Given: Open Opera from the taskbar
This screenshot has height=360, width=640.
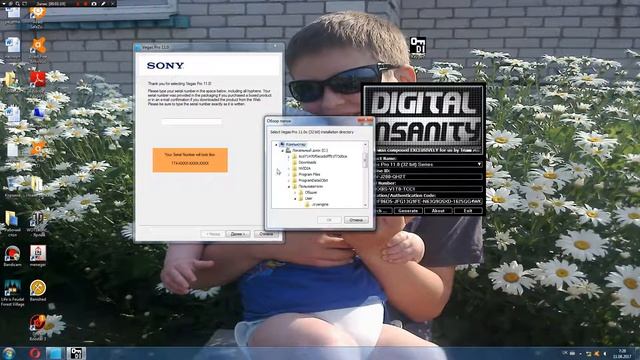Looking at the screenshot, I should tap(34, 353).
